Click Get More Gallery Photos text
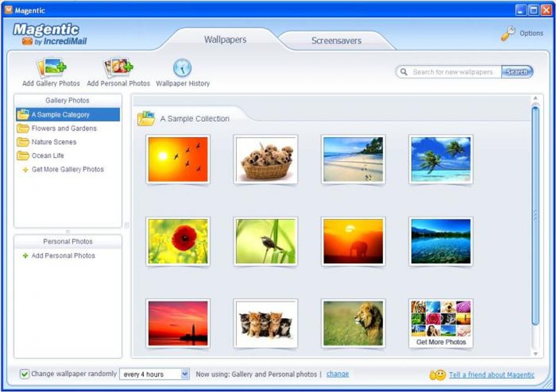This screenshot has height=392, width=556. 68,169
